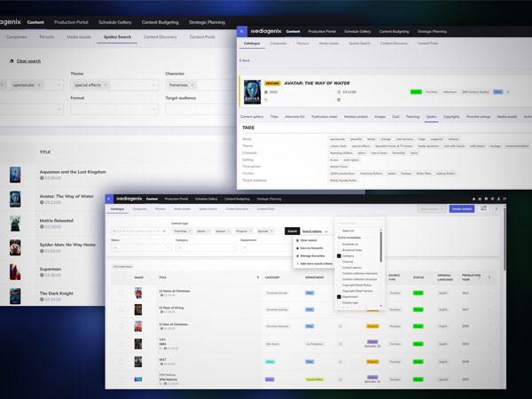This screenshot has width=532, height=399.
Task: Click trash icon next to Clear search
Action: pos(12,61)
